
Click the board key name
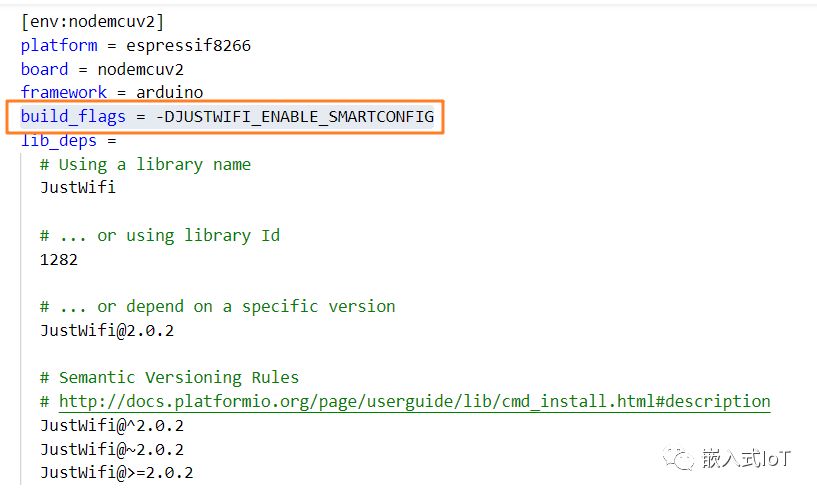click(45, 69)
